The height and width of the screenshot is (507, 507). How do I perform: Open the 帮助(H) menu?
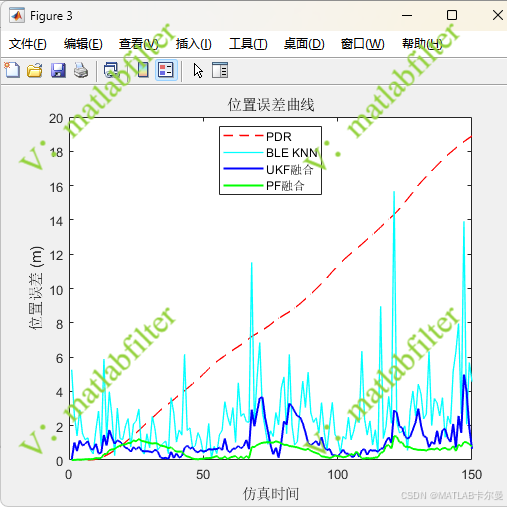(422, 44)
